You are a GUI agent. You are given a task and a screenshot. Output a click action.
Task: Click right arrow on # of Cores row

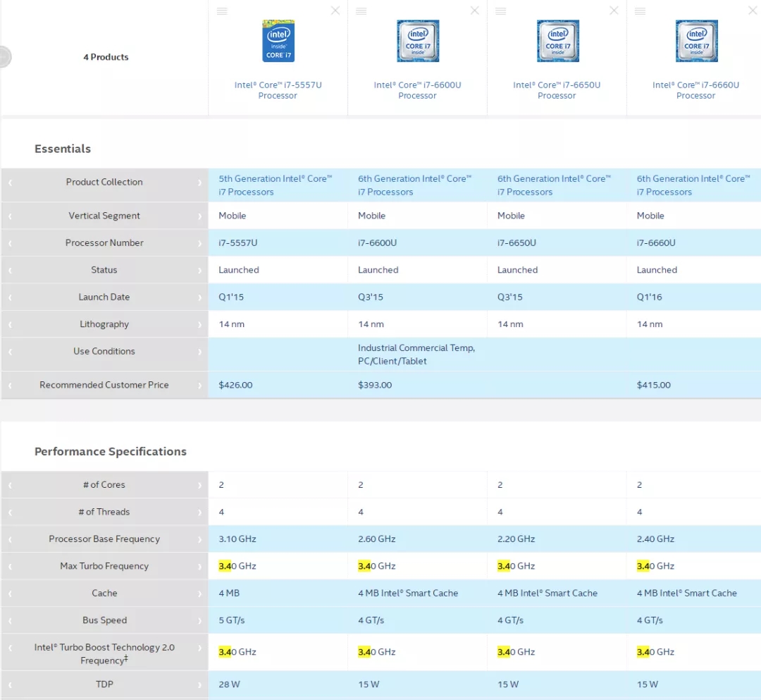tap(199, 486)
